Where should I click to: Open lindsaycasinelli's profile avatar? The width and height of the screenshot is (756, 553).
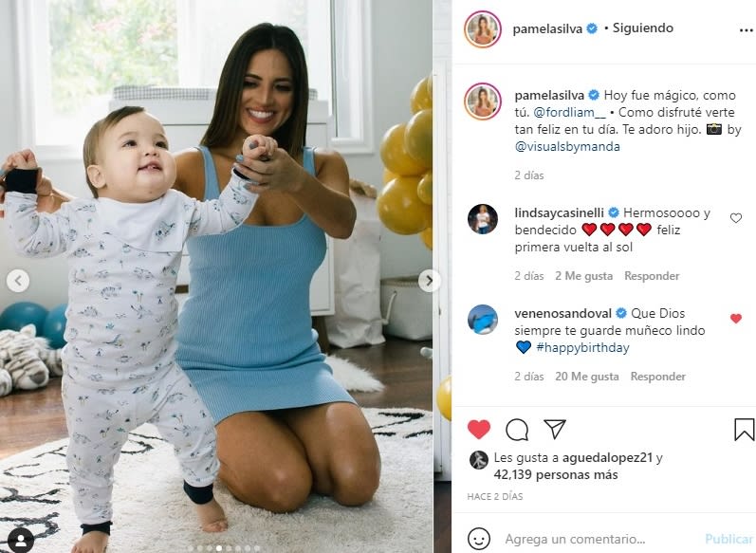point(483,219)
